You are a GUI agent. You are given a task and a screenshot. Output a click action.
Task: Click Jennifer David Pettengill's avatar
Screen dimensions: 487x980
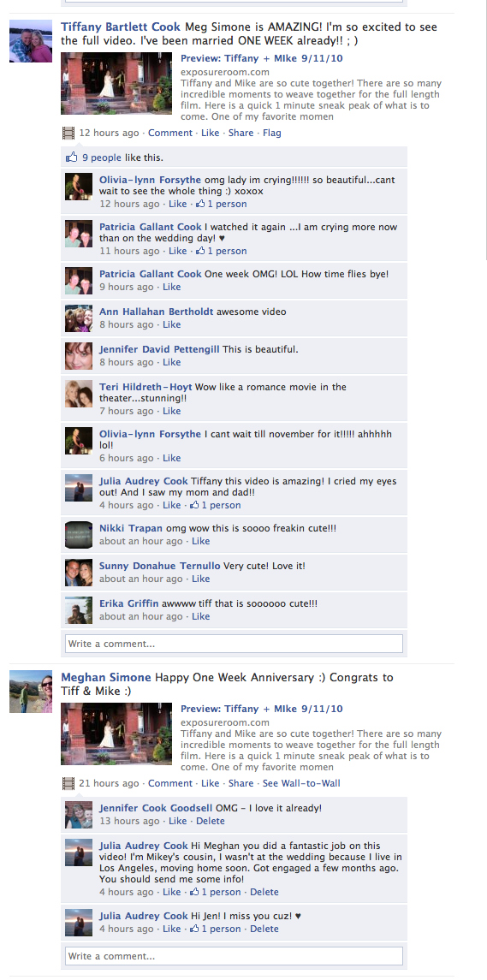[x=79, y=356]
